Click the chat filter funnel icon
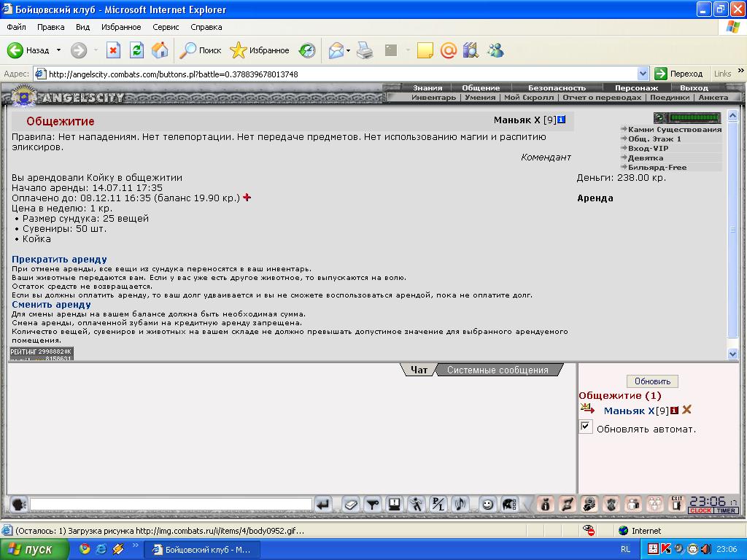747x560 pixels. pyautogui.click(x=373, y=505)
